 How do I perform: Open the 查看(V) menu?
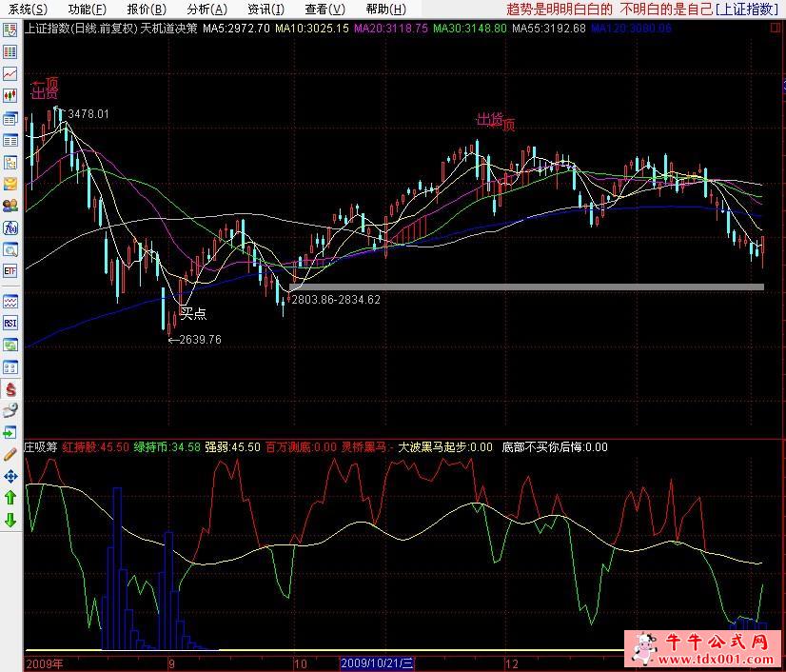(x=324, y=9)
